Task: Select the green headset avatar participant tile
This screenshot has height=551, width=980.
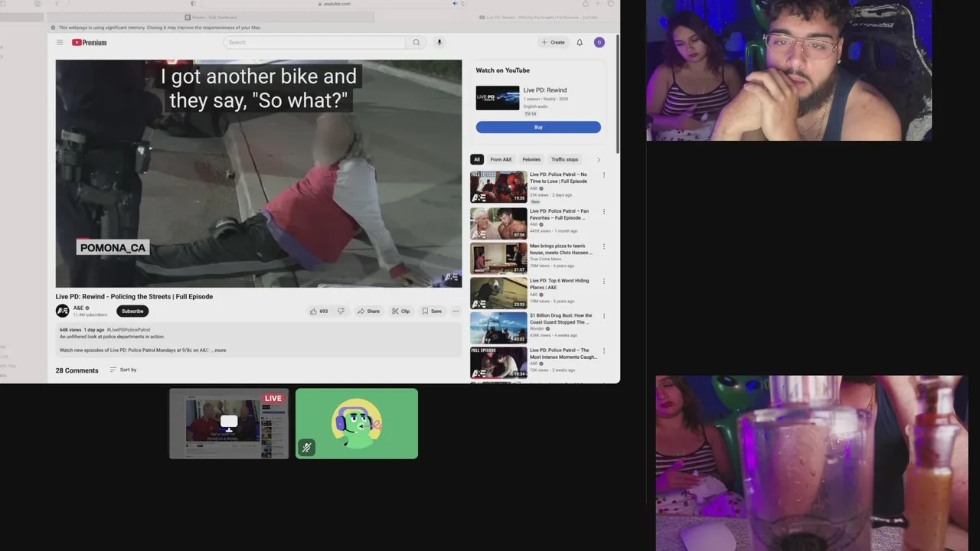Action: [x=357, y=423]
